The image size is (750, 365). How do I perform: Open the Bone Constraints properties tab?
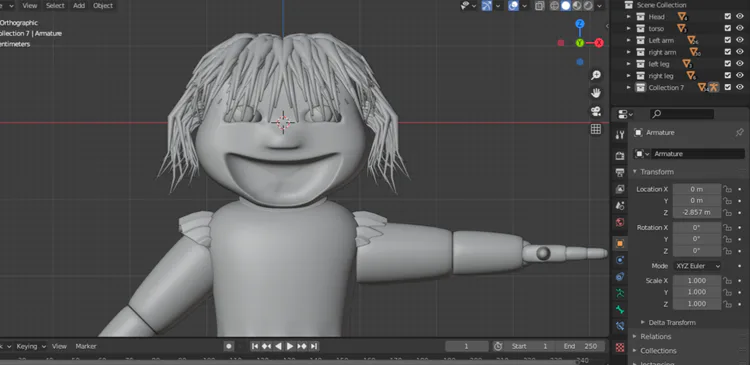620,326
